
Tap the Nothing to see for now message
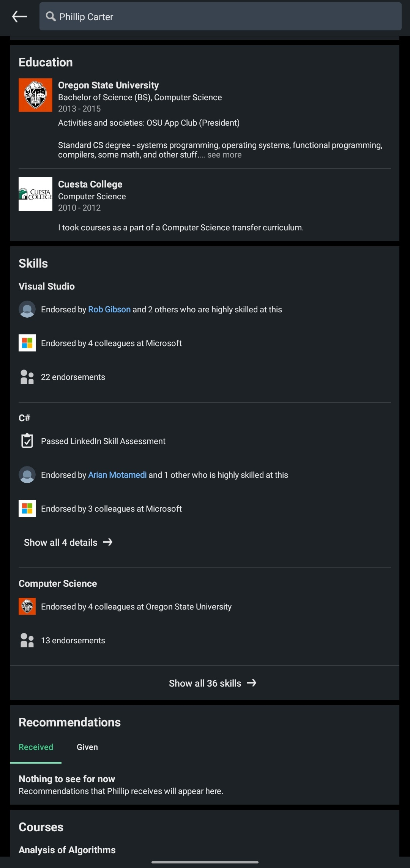pyautogui.click(x=67, y=779)
